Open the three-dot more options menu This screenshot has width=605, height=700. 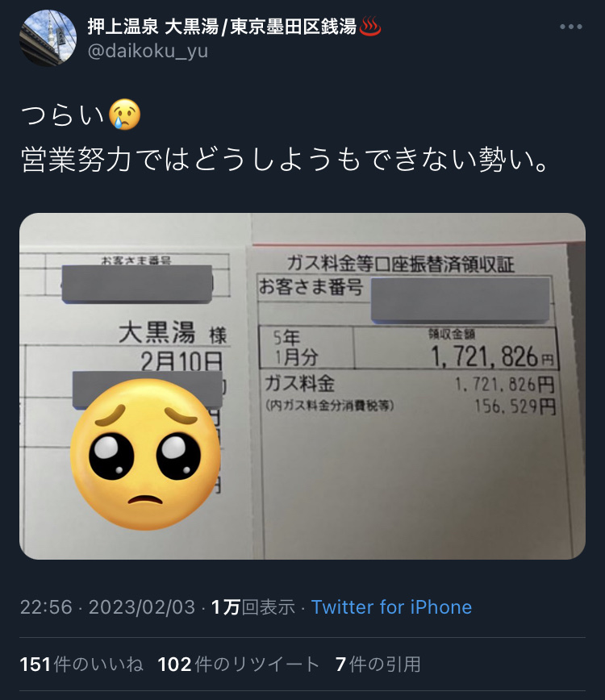(x=571, y=27)
